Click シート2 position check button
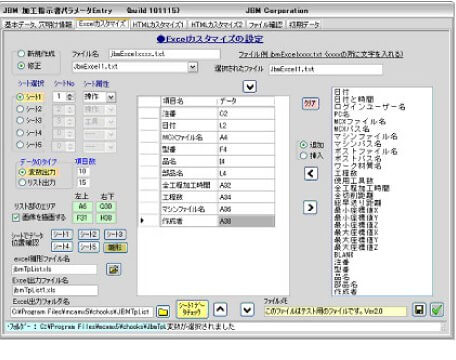Screen dimensions: 456x360 (x=89, y=234)
